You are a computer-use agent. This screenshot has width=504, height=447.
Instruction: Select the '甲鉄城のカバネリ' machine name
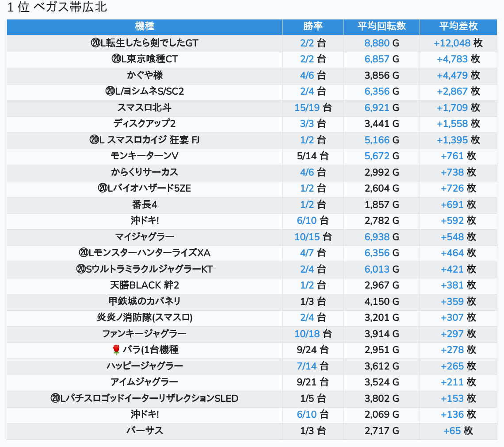tap(144, 301)
